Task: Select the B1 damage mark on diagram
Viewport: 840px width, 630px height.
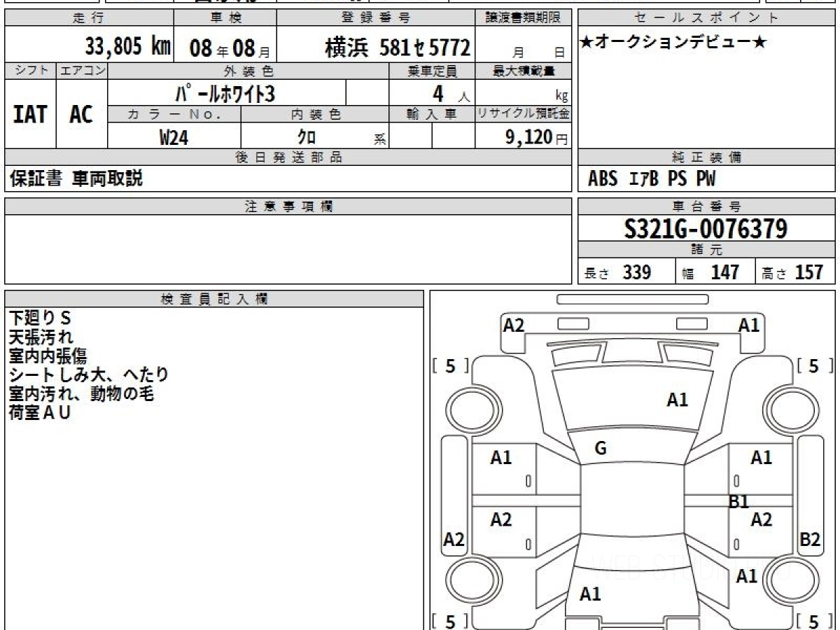Action: tap(739, 502)
